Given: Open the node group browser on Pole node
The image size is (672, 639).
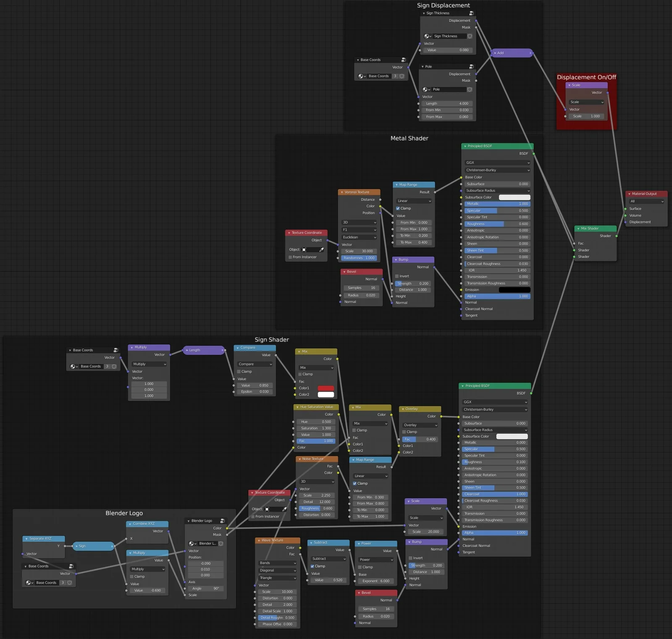Looking at the screenshot, I should tap(425, 89).
